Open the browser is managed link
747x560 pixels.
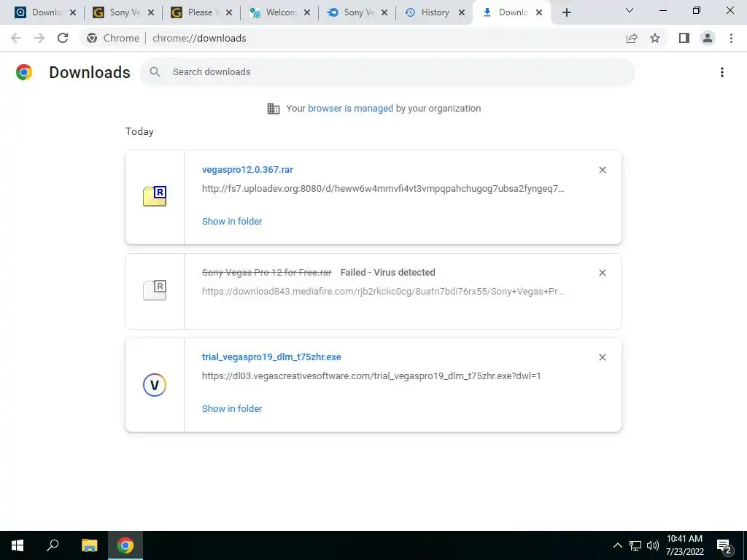pos(350,109)
